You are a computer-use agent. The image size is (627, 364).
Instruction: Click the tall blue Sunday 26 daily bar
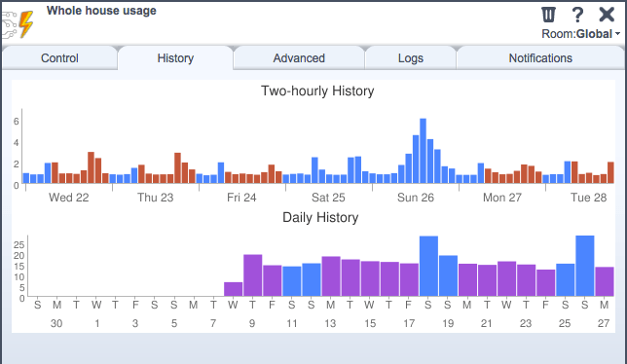click(x=585, y=266)
